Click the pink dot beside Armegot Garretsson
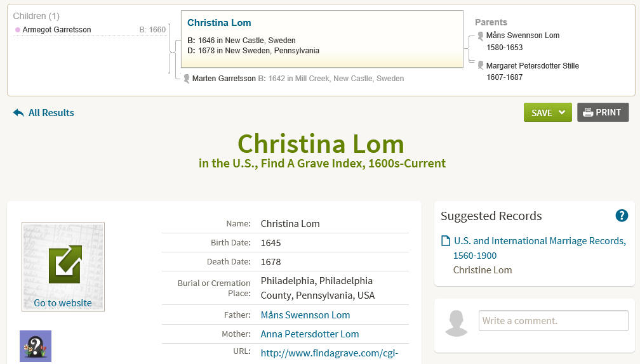Image resolution: width=640 pixels, height=364 pixels. click(18, 30)
